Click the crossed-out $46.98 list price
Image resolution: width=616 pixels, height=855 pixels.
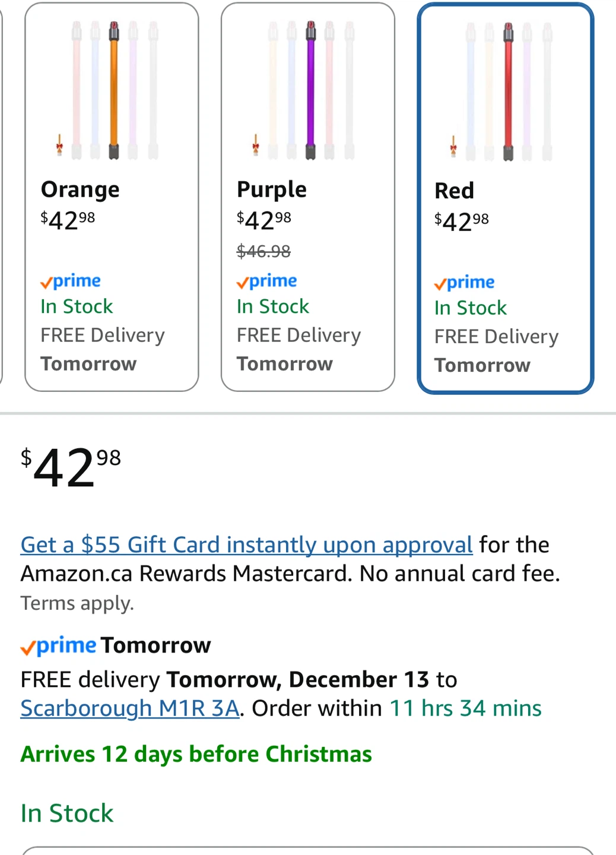point(263,251)
